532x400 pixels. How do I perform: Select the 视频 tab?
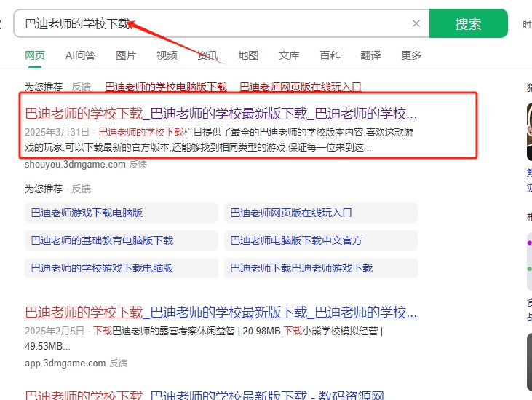click(x=167, y=55)
